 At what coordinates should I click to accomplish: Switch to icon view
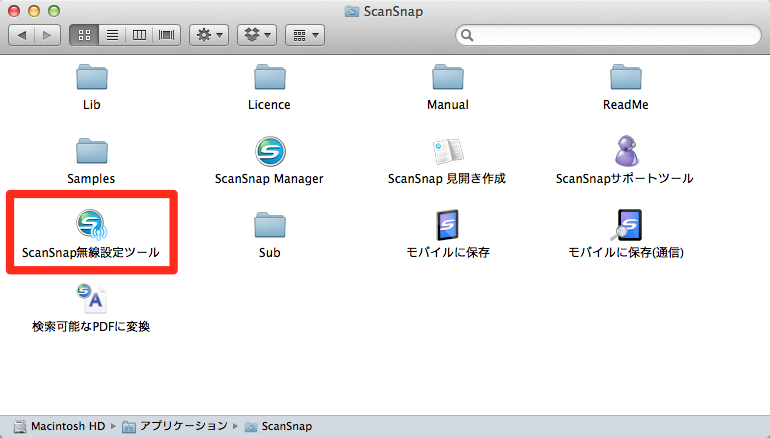84,35
